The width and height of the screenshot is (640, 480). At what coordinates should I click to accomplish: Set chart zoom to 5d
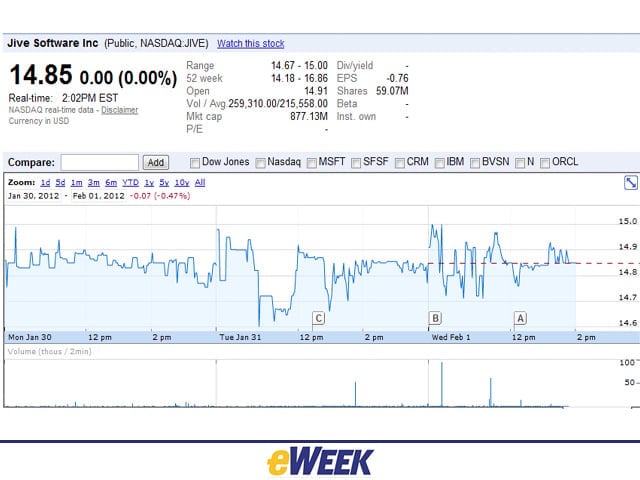60,182
